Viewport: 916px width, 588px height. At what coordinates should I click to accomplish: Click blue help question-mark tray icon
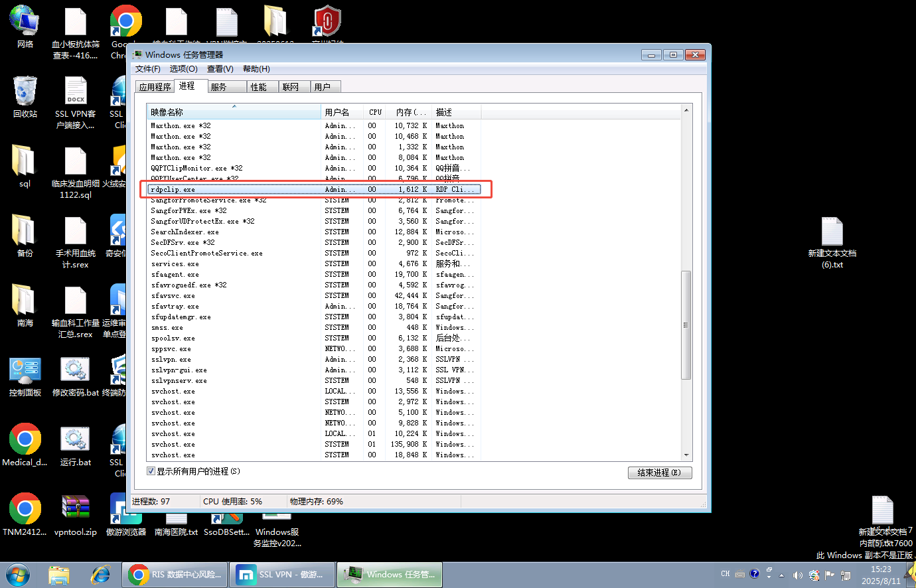coord(754,574)
